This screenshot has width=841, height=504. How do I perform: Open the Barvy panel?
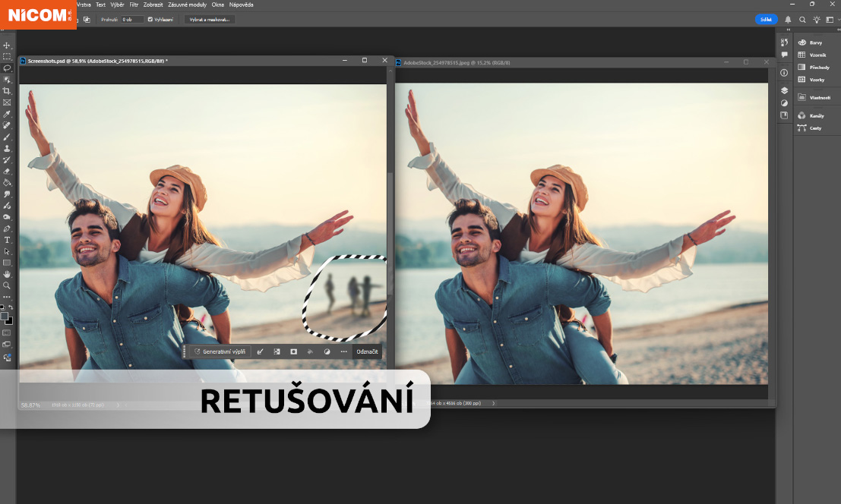point(811,43)
